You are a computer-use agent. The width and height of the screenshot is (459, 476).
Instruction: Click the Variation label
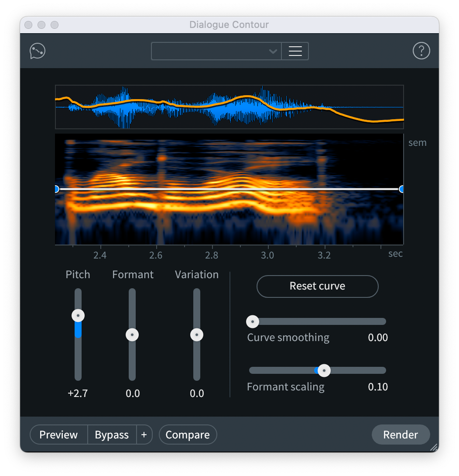[197, 275]
